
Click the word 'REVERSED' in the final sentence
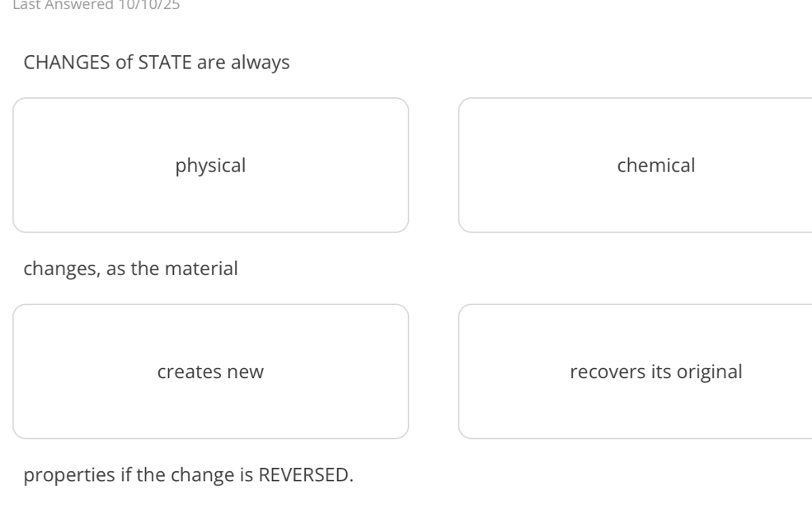pyautogui.click(x=305, y=476)
